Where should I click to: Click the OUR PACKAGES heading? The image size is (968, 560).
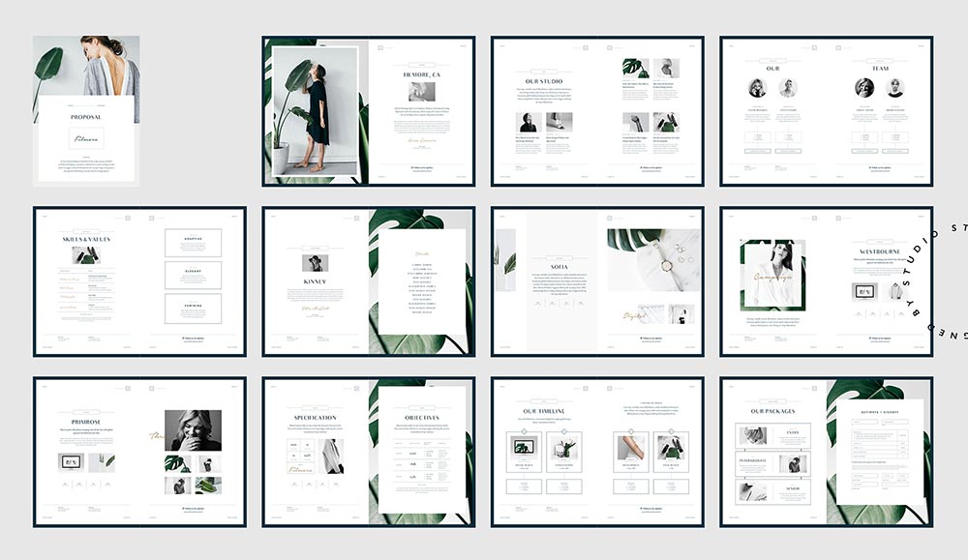[x=772, y=411]
